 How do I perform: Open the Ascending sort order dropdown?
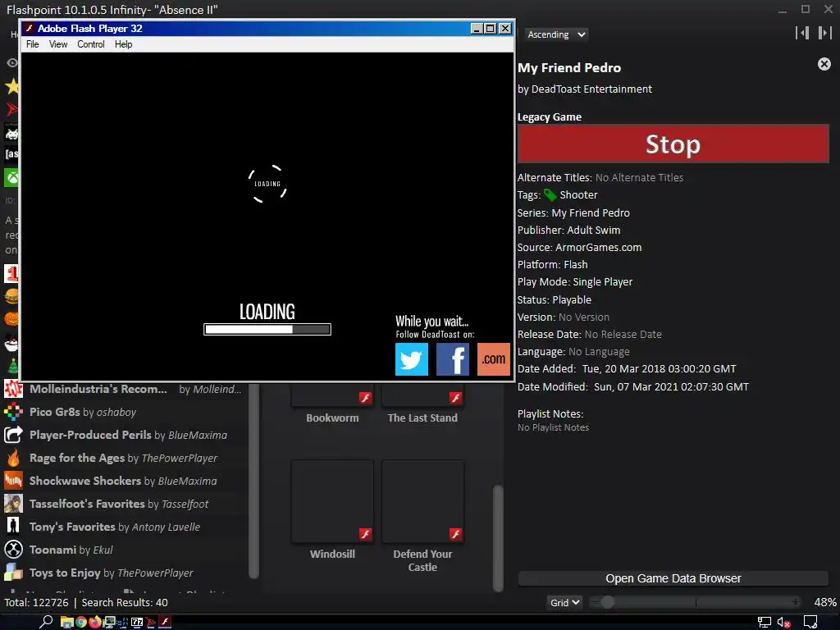pos(555,34)
